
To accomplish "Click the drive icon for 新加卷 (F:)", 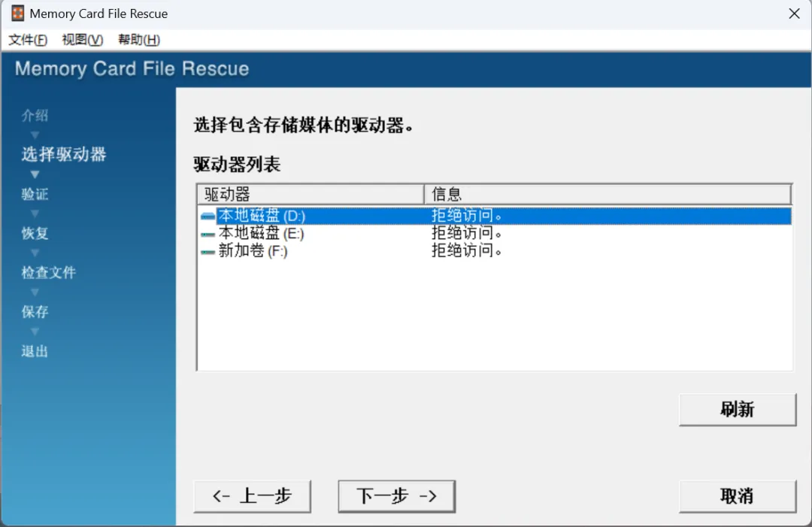I will click(208, 252).
